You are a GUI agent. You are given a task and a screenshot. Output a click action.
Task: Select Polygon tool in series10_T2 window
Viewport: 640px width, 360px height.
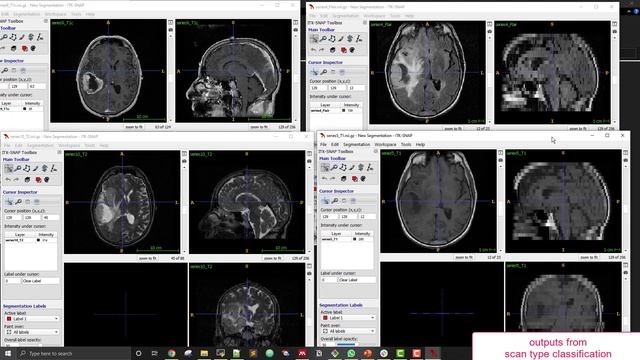click(x=27, y=168)
